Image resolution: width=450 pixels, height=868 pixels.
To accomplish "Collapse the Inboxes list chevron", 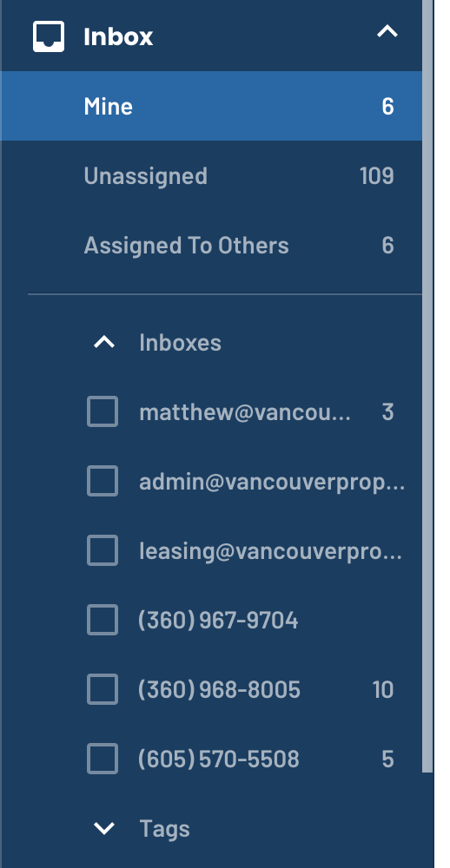I will (104, 343).
